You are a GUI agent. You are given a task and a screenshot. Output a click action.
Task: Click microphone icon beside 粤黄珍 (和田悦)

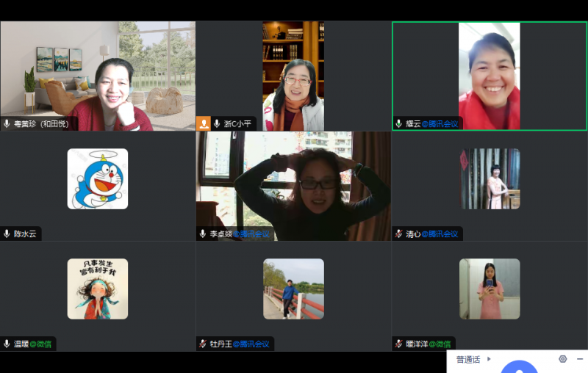(x=7, y=124)
